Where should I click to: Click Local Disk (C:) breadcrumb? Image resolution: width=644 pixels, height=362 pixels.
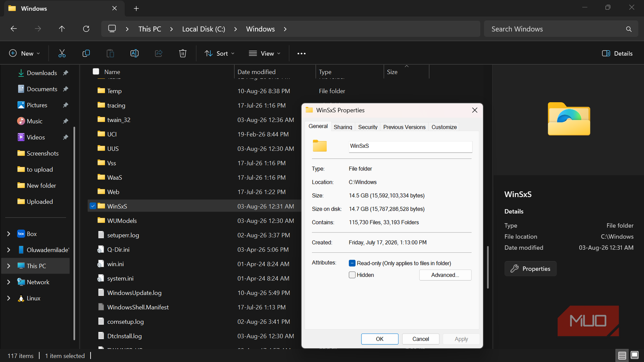click(204, 29)
